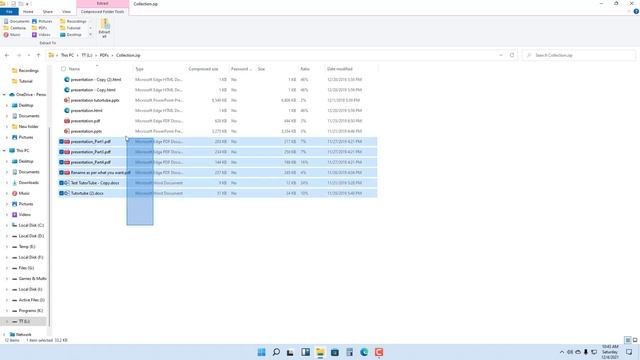Refresh the Collection.zip folder view
The image size is (640, 360).
(512, 55)
